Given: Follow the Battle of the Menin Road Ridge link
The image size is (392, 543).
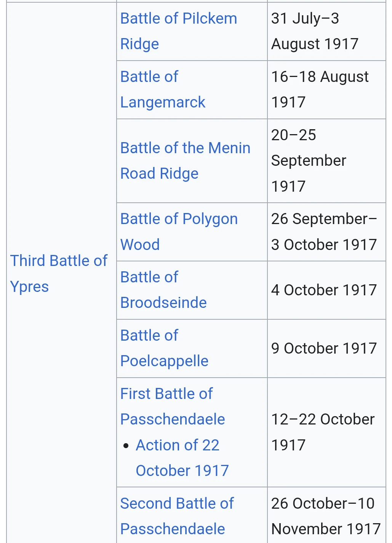Looking at the screenshot, I should (185, 161).
